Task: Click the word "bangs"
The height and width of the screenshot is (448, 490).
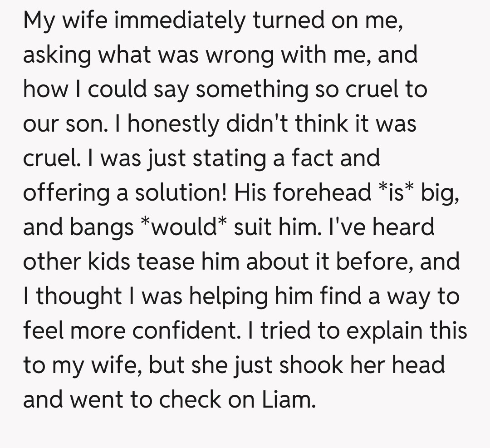Action: pyautogui.click(x=101, y=226)
